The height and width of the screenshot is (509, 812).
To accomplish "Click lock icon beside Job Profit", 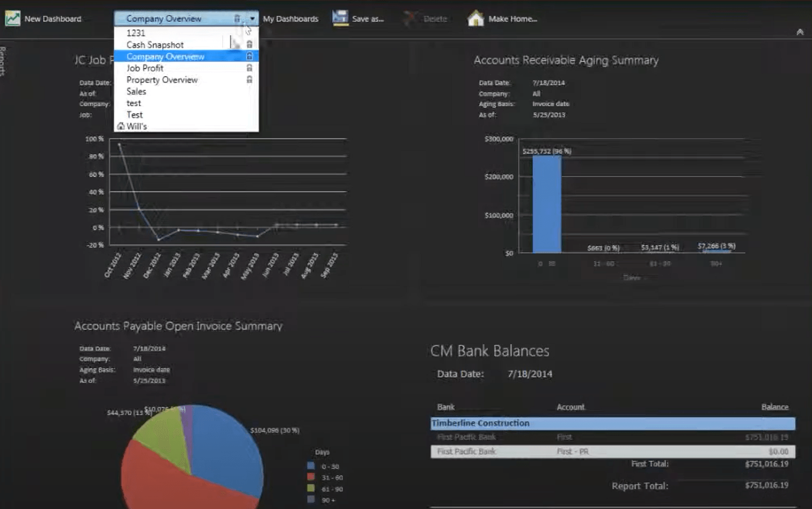I will (x=249, y=68).
